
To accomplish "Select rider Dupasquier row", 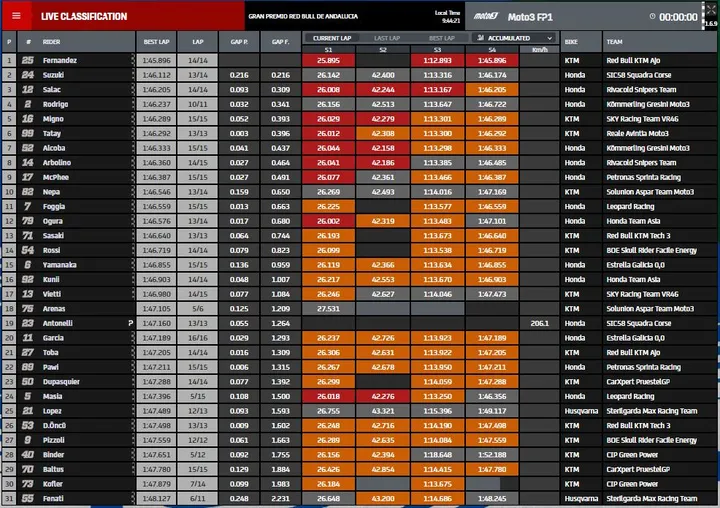I will [360, 382].
